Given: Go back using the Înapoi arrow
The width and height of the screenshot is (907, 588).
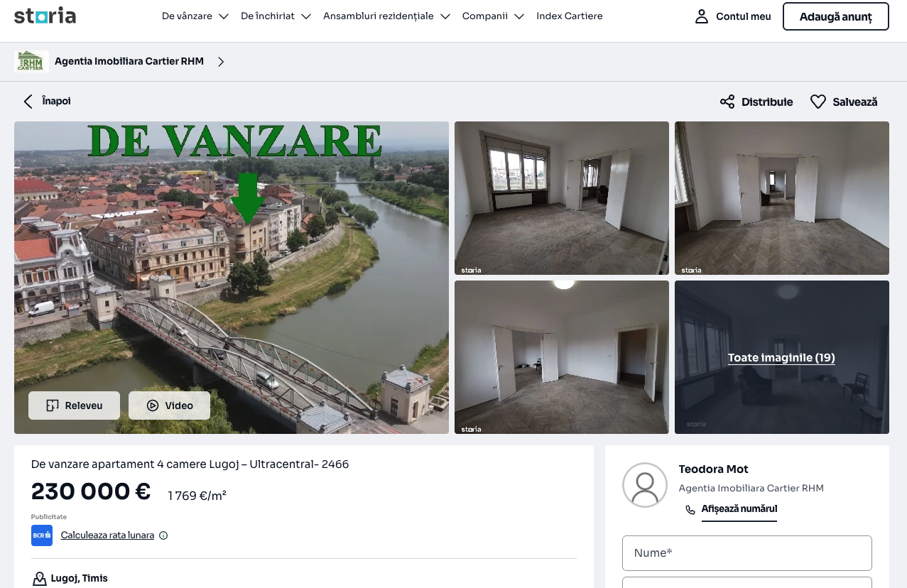Looking at the screenshot, I should (x=28, y=101).
